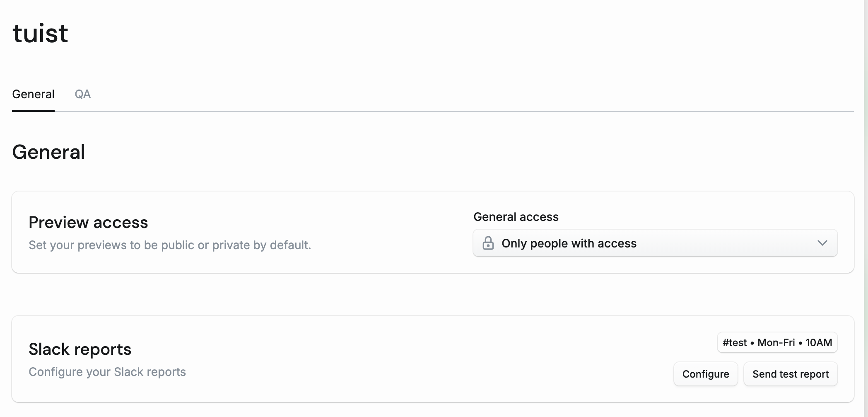This screenshot has width=868, height=417.
Task: Select the General tab
Action: point(33,94)
